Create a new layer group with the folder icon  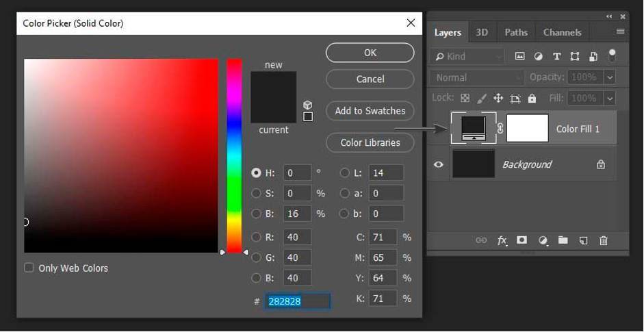click(x=563, y=240)
